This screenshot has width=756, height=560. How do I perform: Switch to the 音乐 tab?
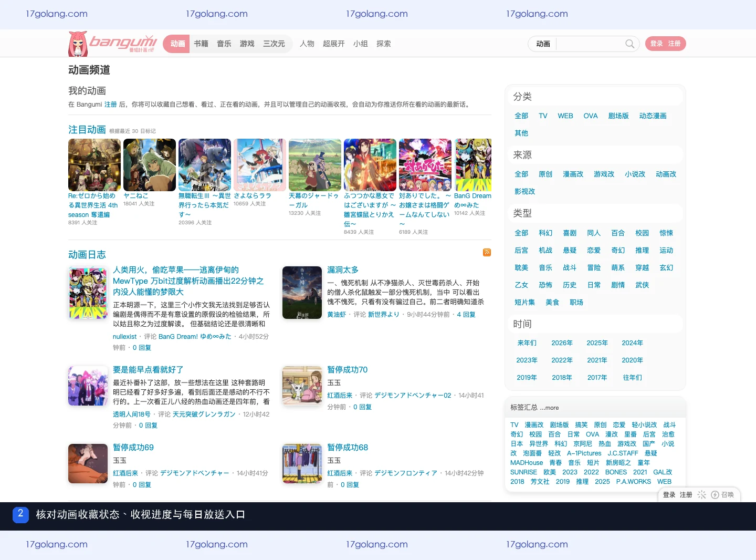[224, 44]
